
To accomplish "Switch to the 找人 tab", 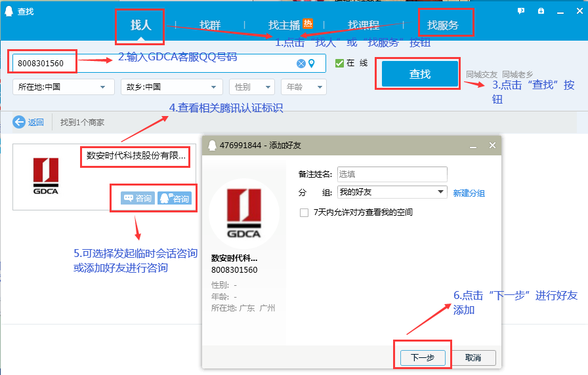I will [x=140, y=25].
